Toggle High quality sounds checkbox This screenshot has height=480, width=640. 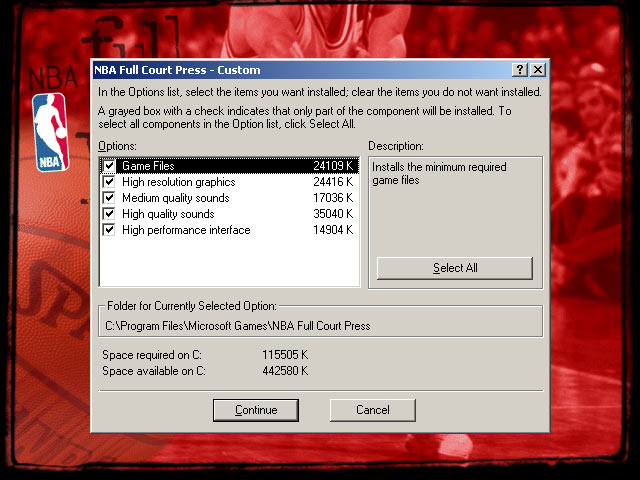(109, 213)
